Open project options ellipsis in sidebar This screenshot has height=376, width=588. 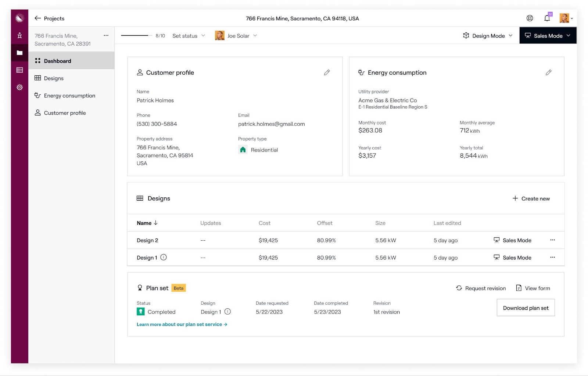[106, 36]
